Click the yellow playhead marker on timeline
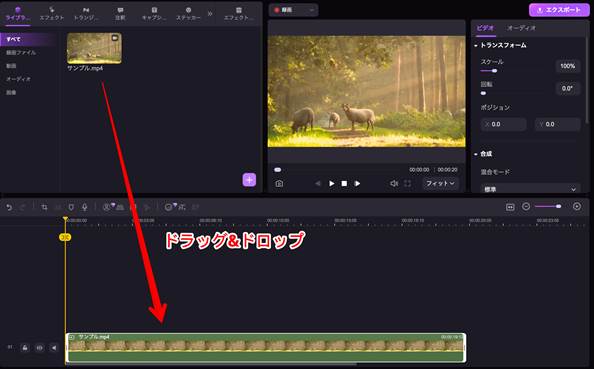594x369 pixels. click(65, 237)
